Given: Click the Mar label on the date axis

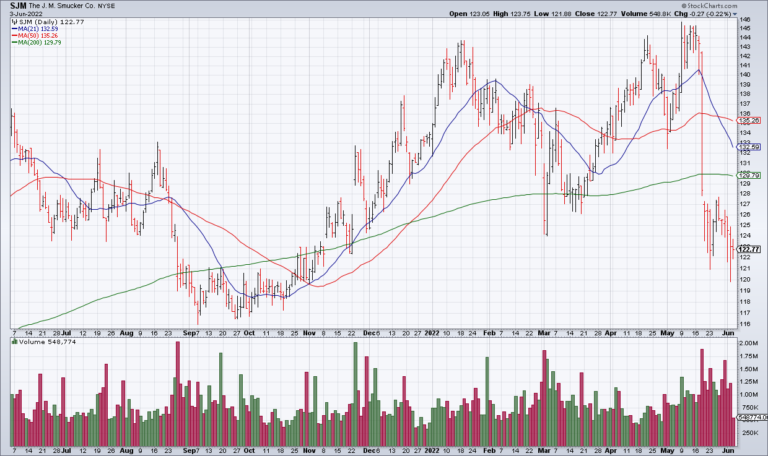Looking at the screenshot, I should pos(546,331).
